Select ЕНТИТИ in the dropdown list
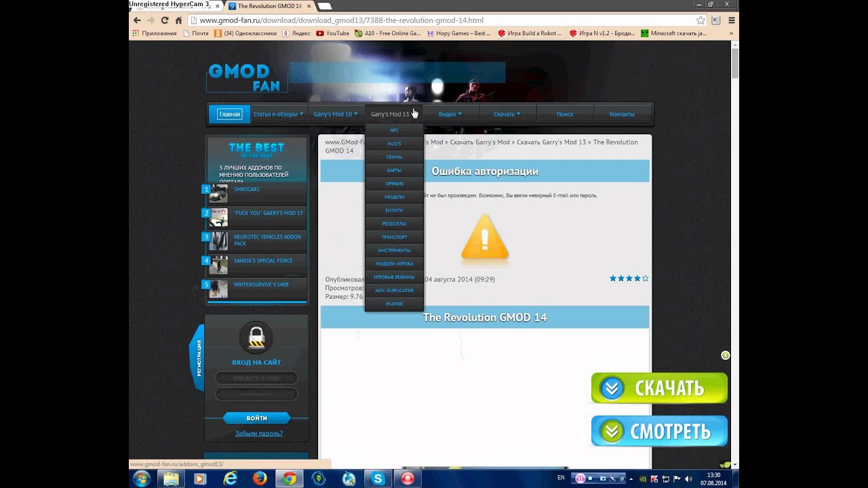The height and width of the screenshot is (488, 868). click(394, 210)
